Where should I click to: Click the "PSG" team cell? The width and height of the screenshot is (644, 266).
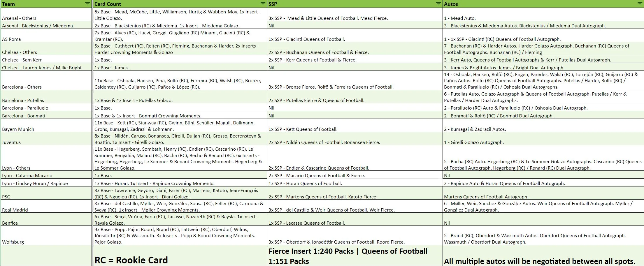[x=47, y=193]
